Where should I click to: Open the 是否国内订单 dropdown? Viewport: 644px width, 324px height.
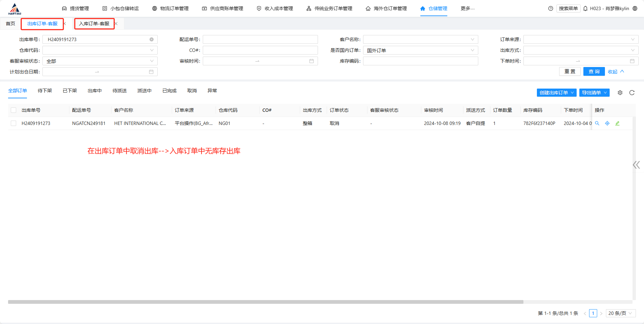coord(420,50)
